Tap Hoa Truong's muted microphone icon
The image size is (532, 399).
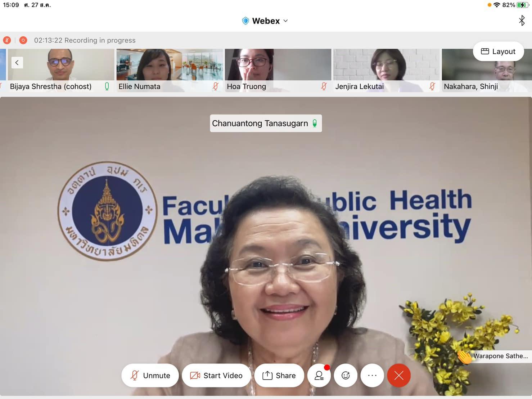[324, 86]
